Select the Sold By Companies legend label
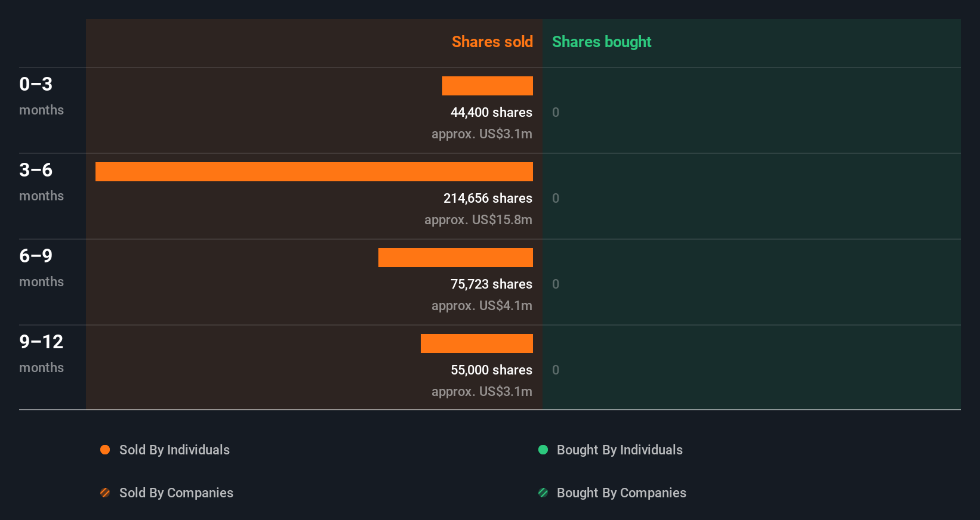980x520 pixels. pos(176,493)
